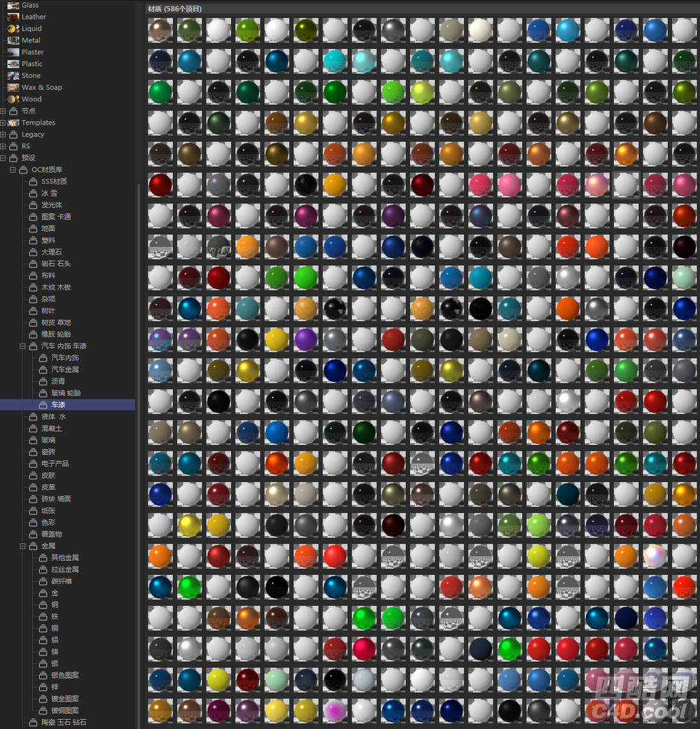700x729 pixels.
Task: Select the Stone category icon
Action: pos(13,76)
